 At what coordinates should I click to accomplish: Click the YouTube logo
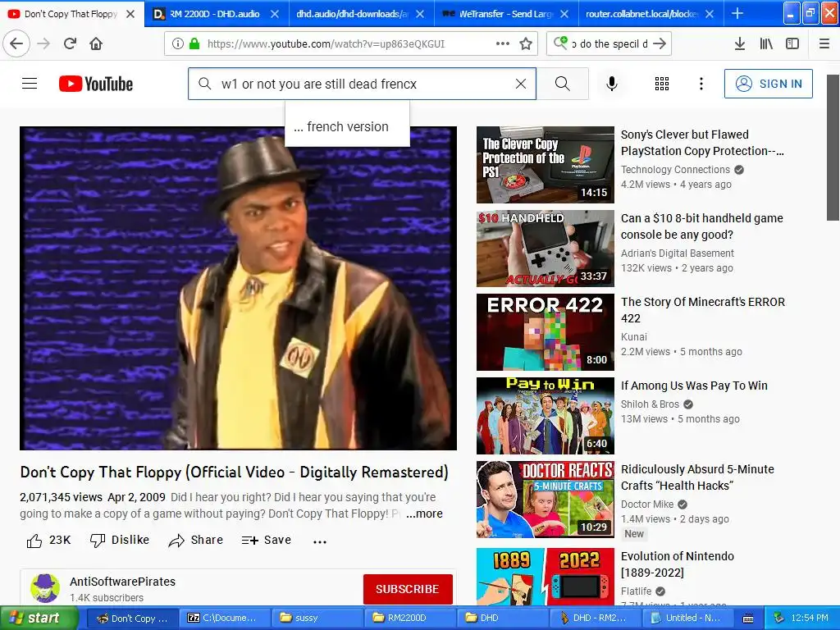(96, 84)
